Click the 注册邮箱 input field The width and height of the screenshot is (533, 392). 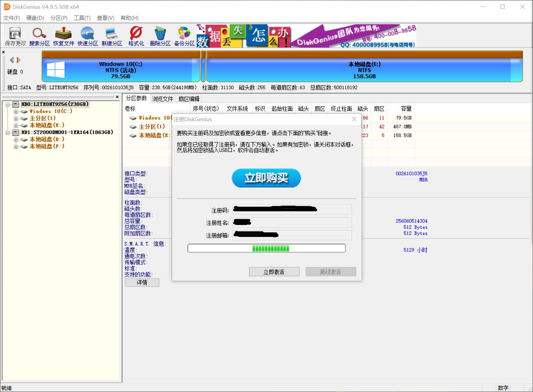(292, 235)
